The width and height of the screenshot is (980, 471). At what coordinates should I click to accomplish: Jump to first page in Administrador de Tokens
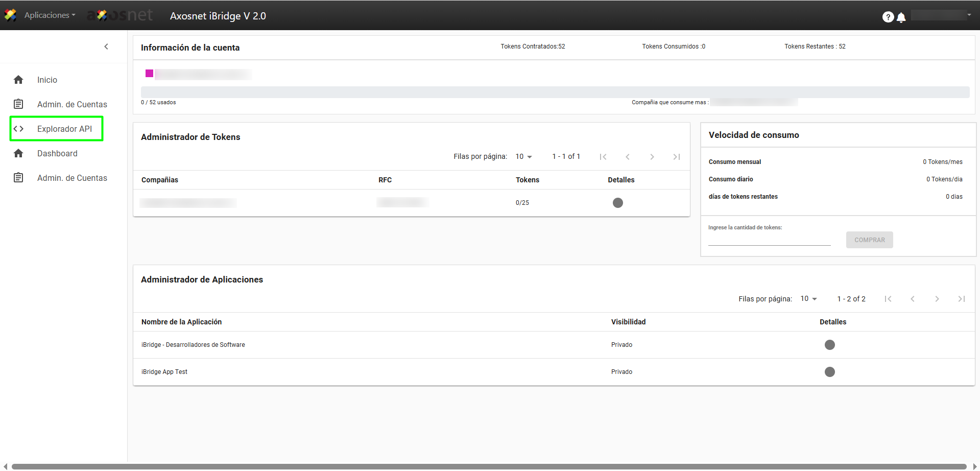coord(603,157)
